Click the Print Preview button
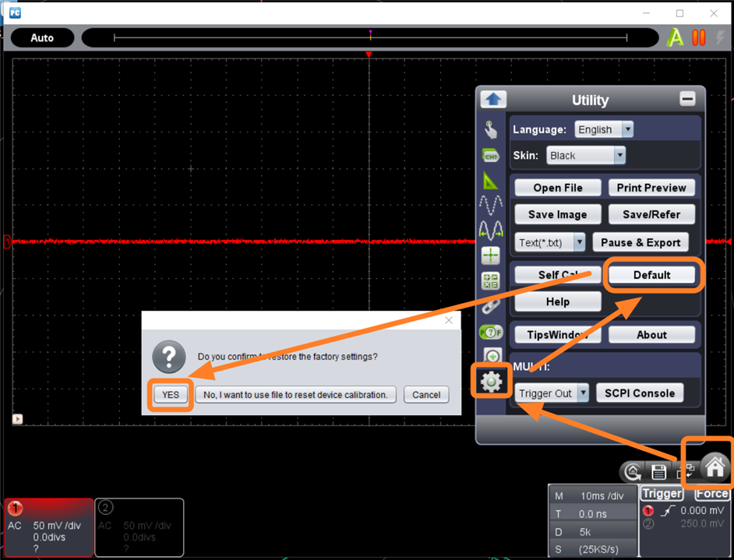Screen dimensions: 734x560 click(651, 188)
